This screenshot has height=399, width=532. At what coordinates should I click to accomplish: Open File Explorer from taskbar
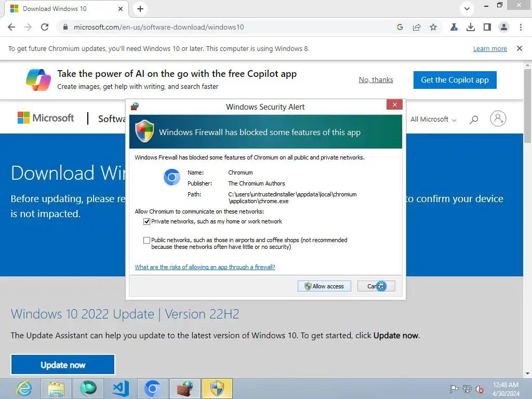click(56, 389)
